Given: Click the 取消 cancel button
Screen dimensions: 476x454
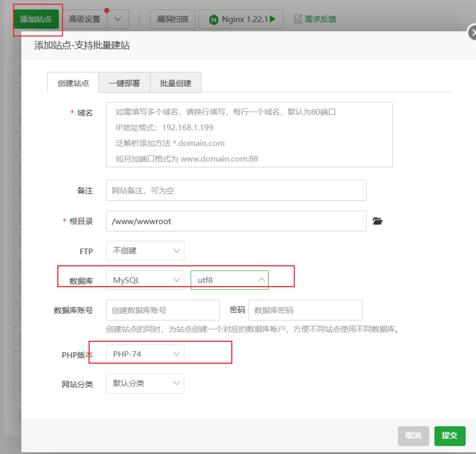Looking at the screenshot, I should [413, 436].
